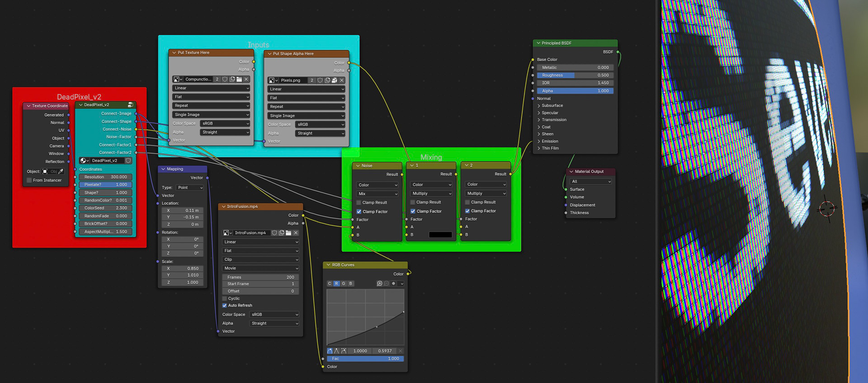Enable Clamp Result in node 2
The image size is (868, 383).
pos(467,202)
